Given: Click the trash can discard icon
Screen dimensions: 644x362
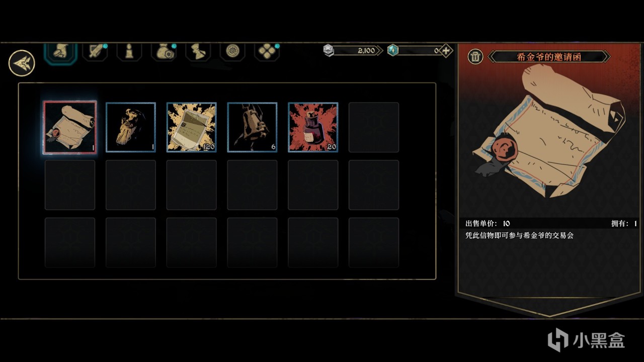Looking at the screenshot, I should (x=475, y=57).
